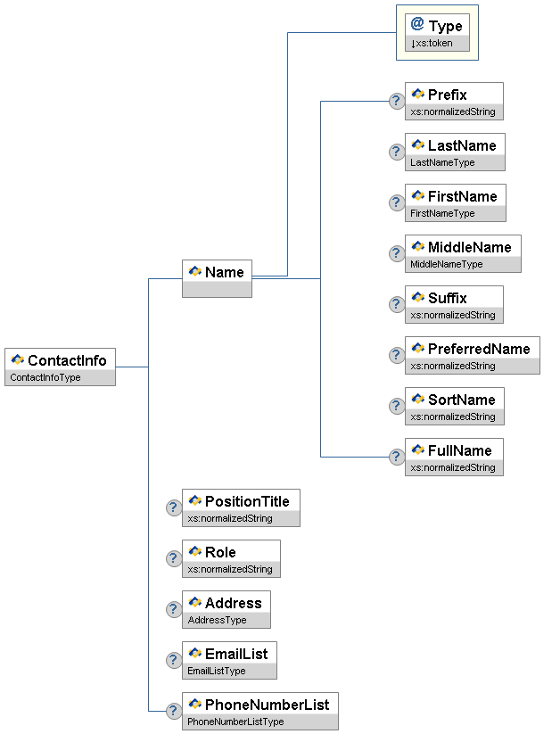This screenshot has height=734, width=560.
Task: Select the Role element node
Action: (x=230, y=558)
